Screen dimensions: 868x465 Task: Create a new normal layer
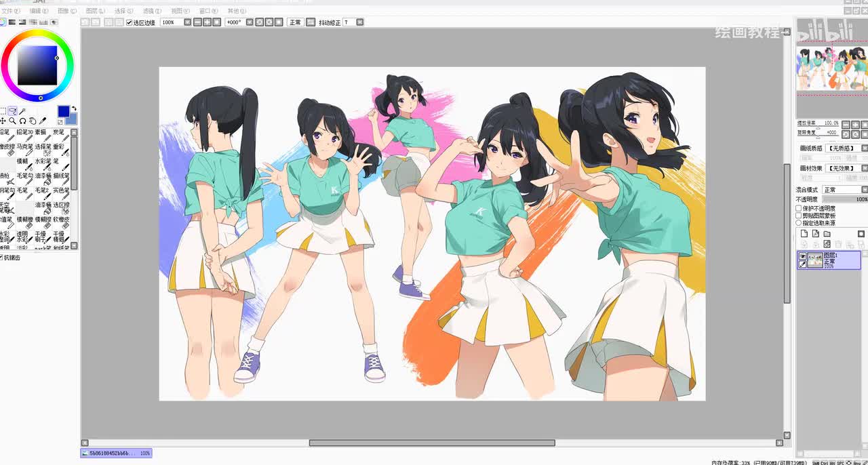(804, 233)
